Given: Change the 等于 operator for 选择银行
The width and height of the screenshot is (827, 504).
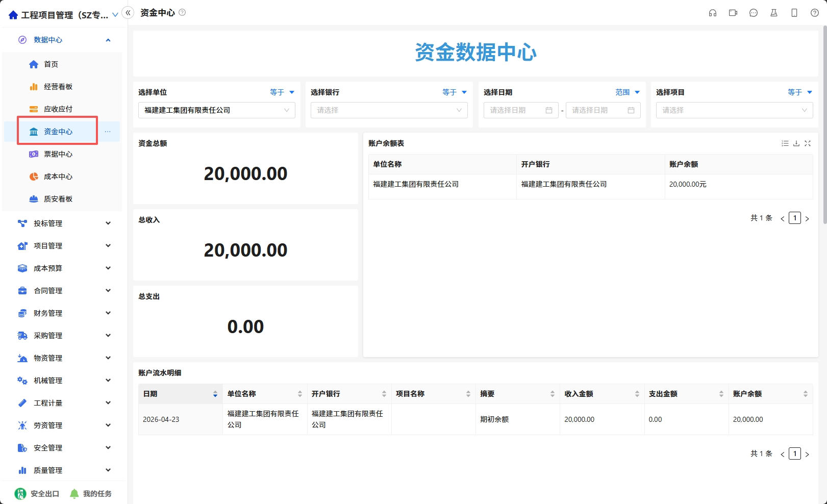Looking at the screenshot, I should point(455,92).
